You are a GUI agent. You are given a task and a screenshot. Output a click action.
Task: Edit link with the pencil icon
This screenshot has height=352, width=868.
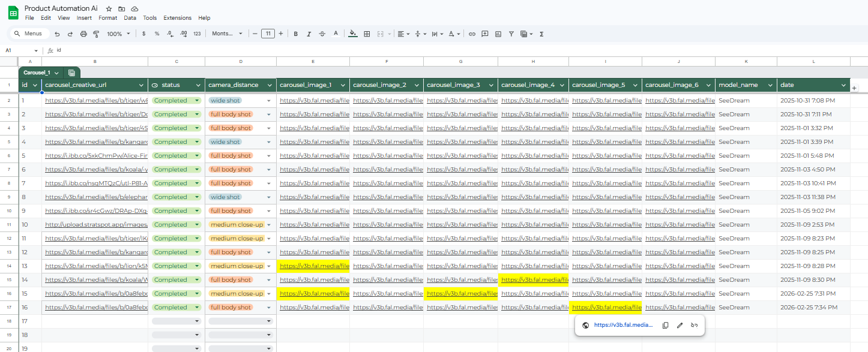point(680,325)
